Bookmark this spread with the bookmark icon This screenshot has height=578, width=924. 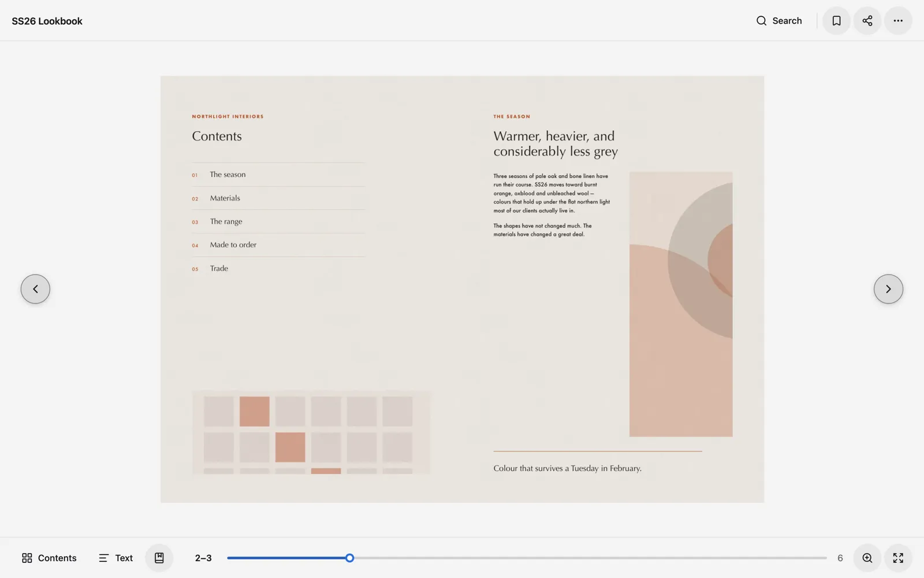pos(836,21)
